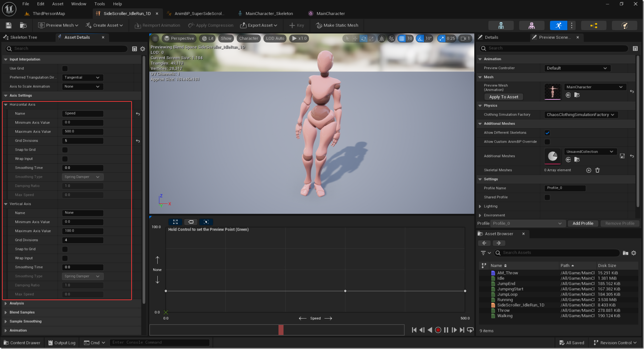The image size is (644, 349).
Task: Select the viewport scale tool
Action: click(x=371, y=38)
